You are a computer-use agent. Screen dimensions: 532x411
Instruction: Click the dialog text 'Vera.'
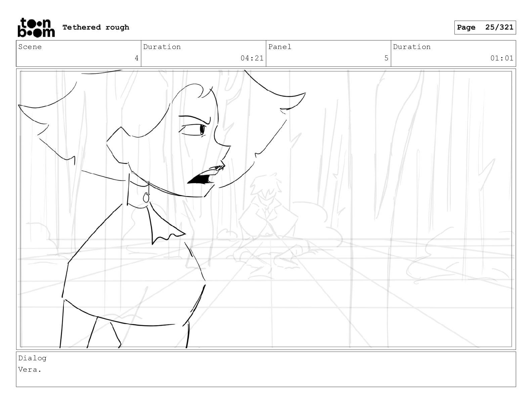30,370
